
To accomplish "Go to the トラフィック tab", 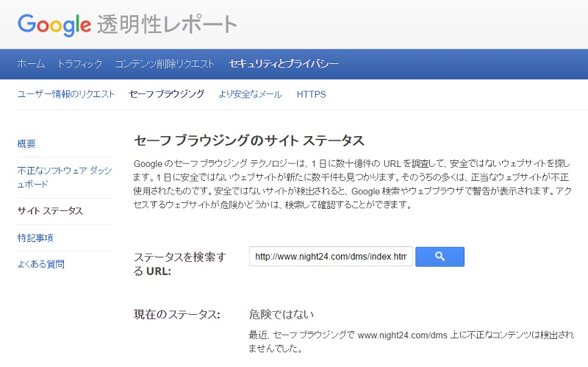I will [79, 64].
